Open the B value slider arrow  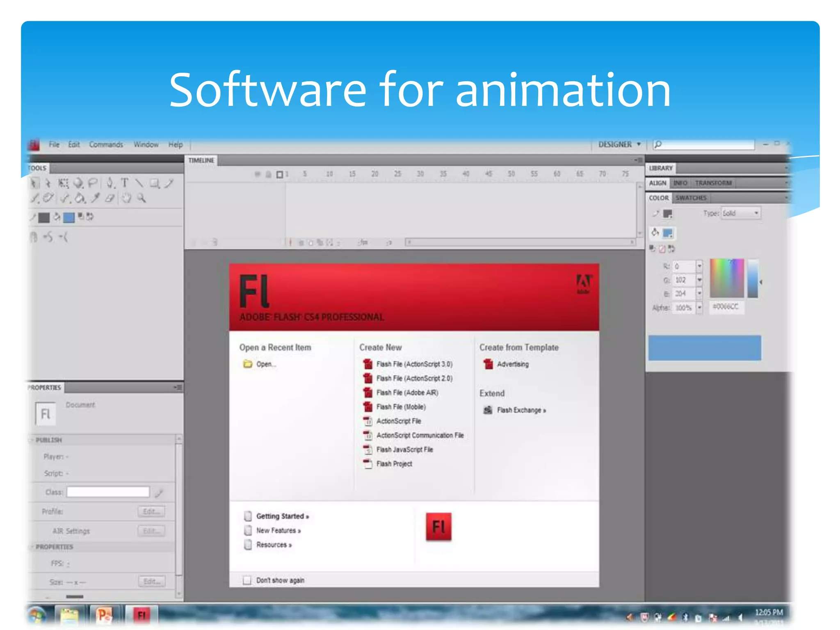[x=699, y=293]
